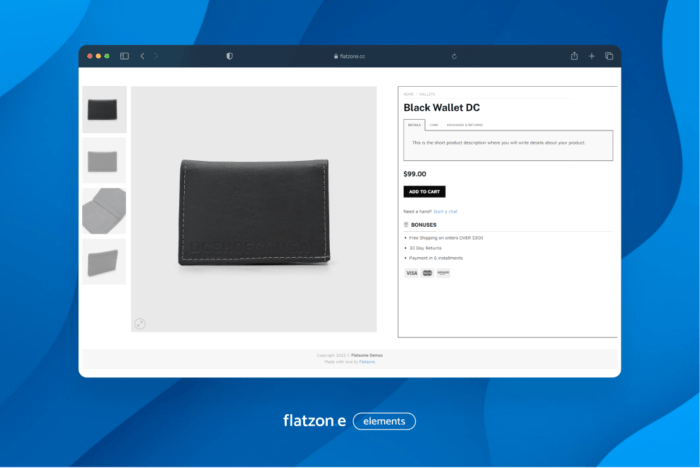This screenshot has height=468, width=700.
Task: Click the browser back arrow
Action: [142, 56]
